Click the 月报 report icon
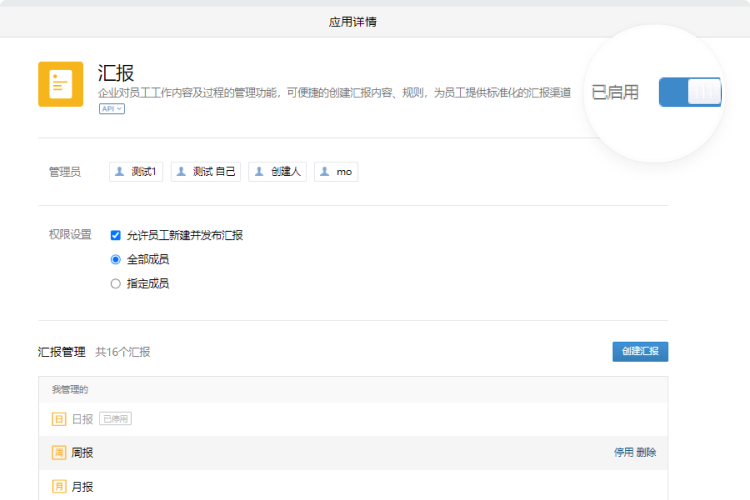This screenshot has width=750, height=500. click(58, 487)
